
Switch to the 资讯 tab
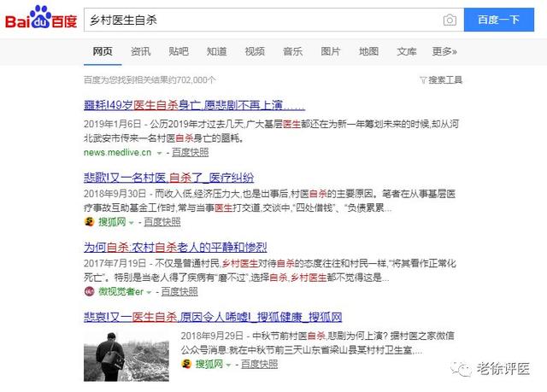point(140,51)
